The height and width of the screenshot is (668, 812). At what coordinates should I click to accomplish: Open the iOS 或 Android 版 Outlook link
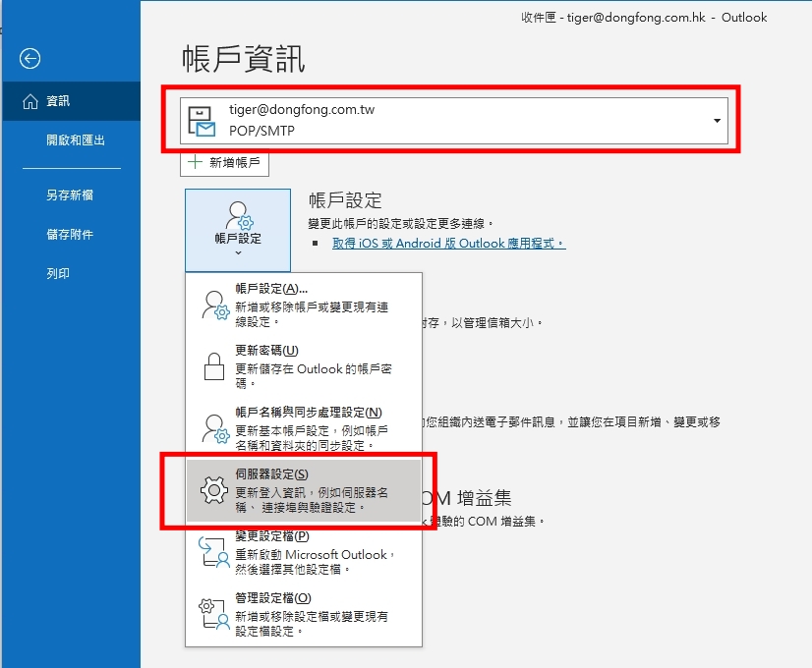pos(448,244)
